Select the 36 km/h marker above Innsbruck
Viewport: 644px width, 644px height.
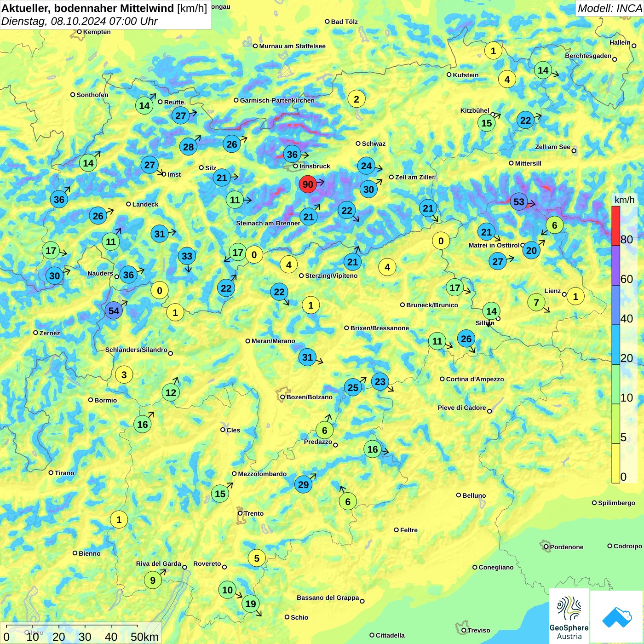coord(292,154)
